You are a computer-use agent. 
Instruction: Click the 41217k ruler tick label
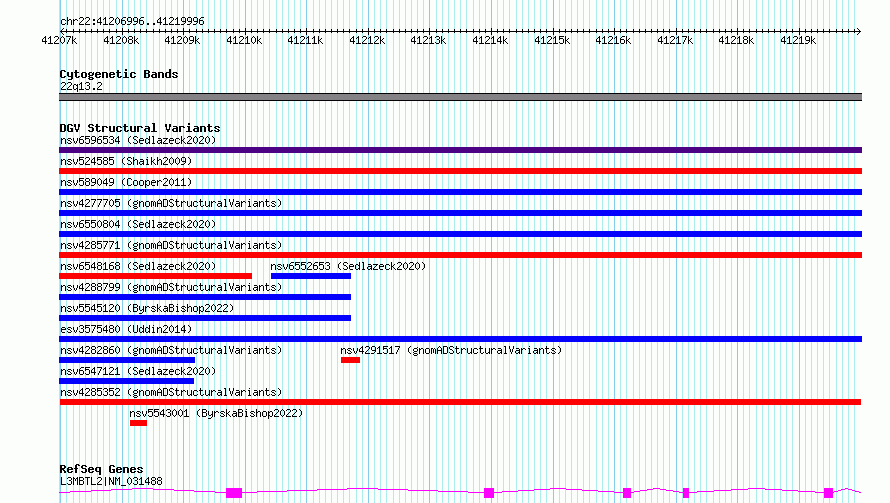point(675,40)
